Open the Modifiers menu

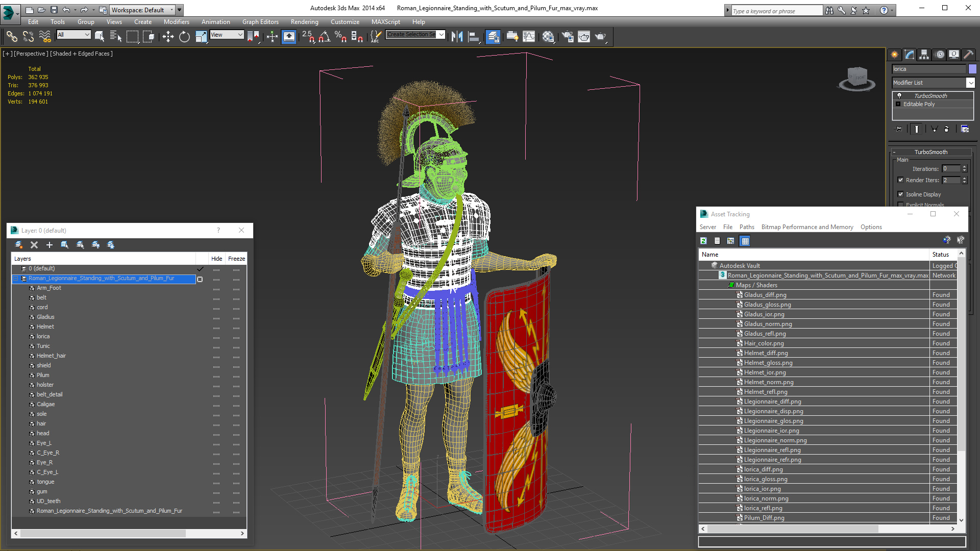click(x=176, y=22)
